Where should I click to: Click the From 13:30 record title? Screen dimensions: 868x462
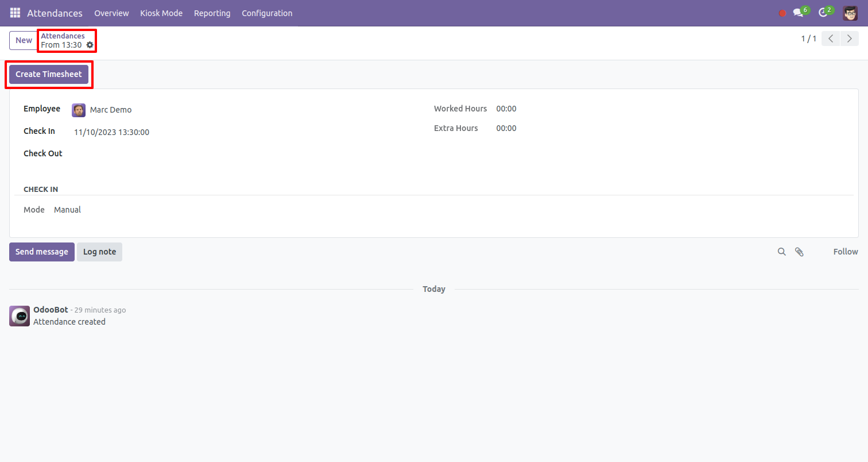tap(61, 45)
